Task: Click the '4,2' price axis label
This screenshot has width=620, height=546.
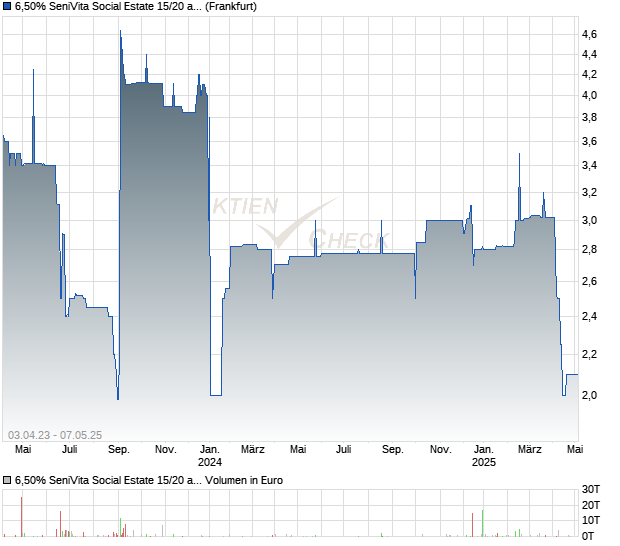Action: pyautogui.click(x=589, y=74)
